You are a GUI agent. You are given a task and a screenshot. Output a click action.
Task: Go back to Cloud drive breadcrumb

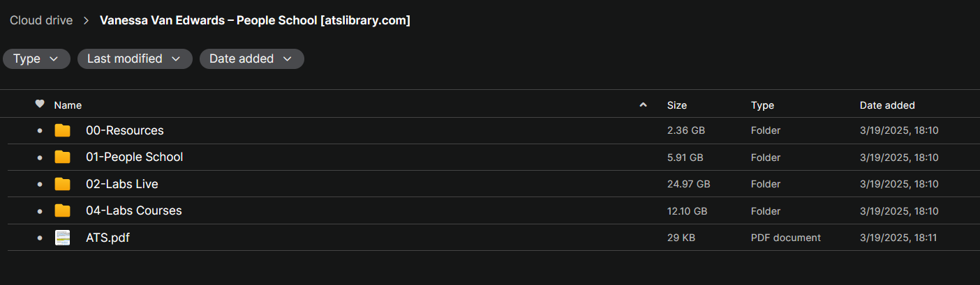pyautogui.click(x=41, y=20)
